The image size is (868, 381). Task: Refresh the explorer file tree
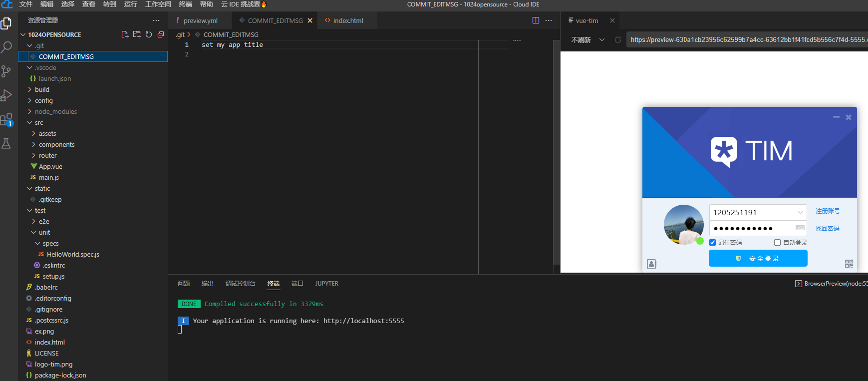click(149, 34)
